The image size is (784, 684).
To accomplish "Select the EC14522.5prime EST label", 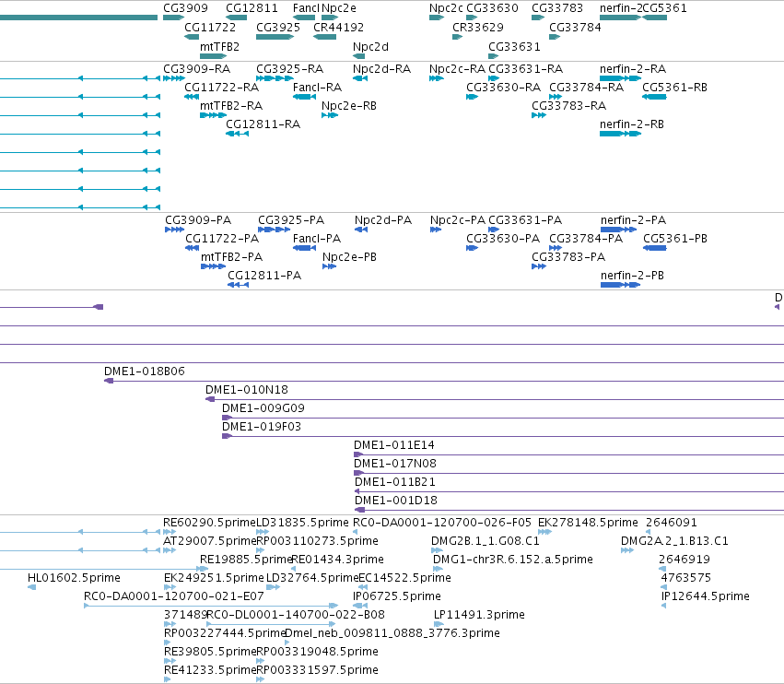I will coord(404,577).
